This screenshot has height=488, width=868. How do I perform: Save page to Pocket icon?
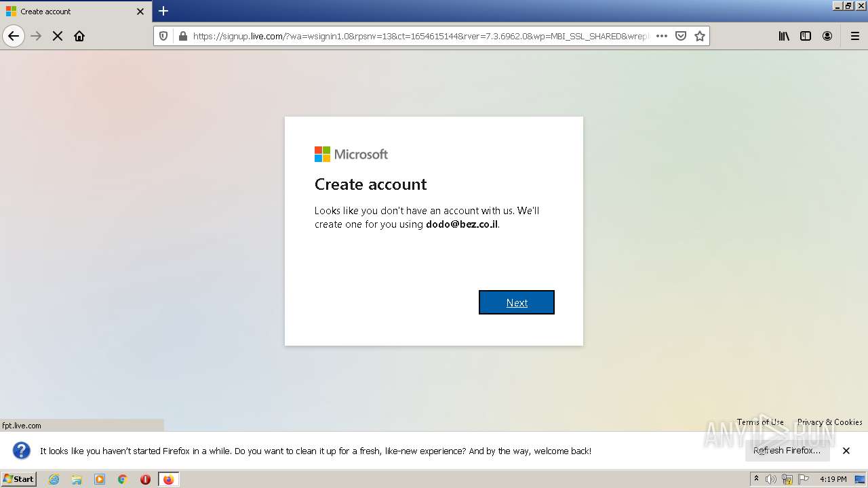pyautogui.click(x=681, y=36)
